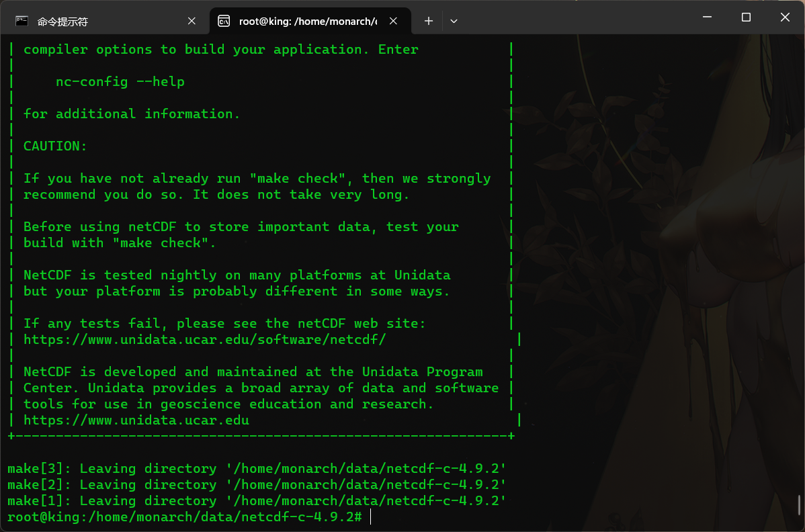
Task: Click "recommend you do so" line
Action: point(216,194)
